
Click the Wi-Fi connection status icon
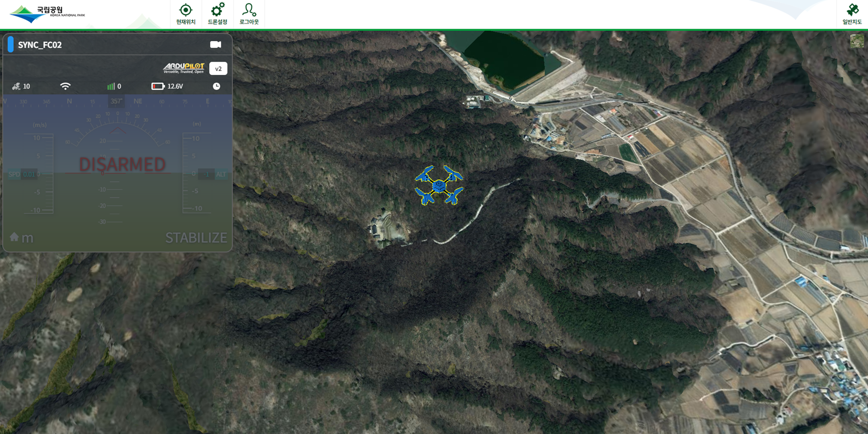[65, 86]
